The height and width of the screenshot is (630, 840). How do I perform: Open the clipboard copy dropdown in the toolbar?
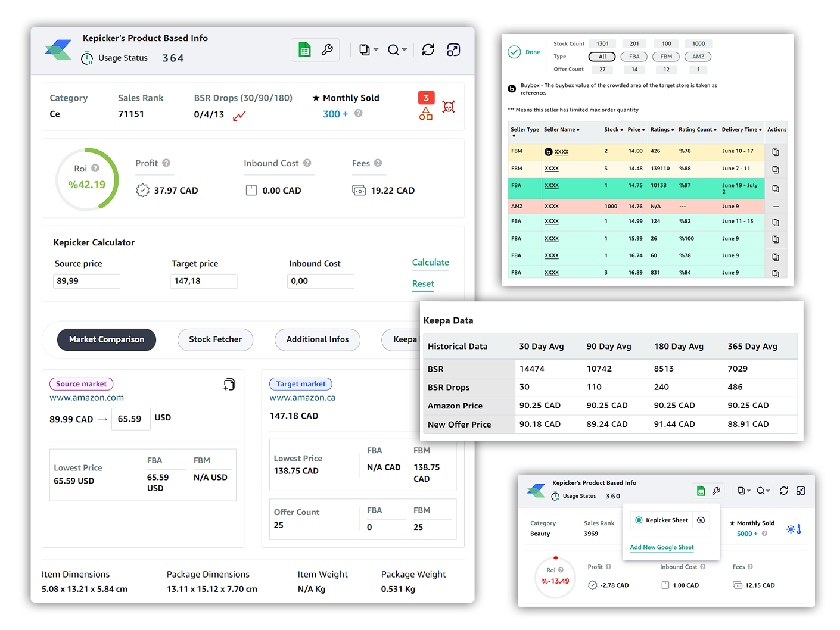(368, 49)
